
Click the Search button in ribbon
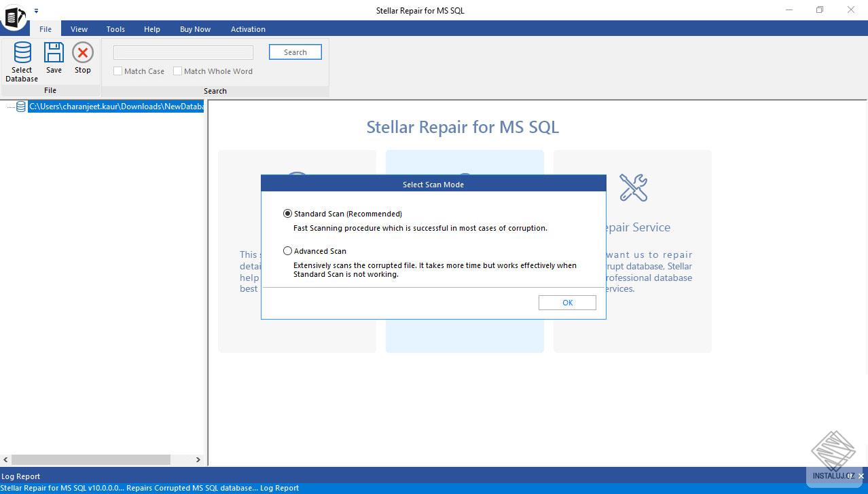coord(295,52)
